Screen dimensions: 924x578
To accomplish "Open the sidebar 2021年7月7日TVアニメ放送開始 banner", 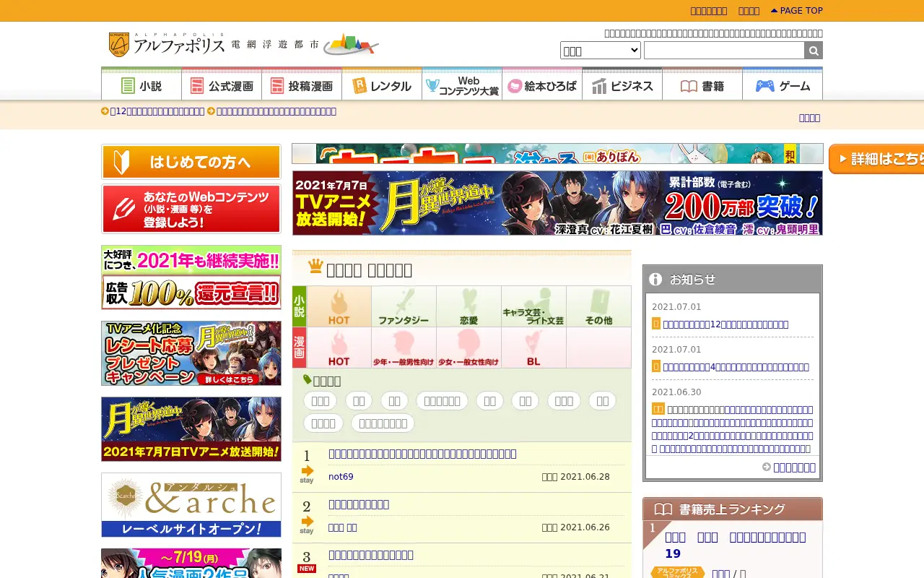I will [191, 429].
